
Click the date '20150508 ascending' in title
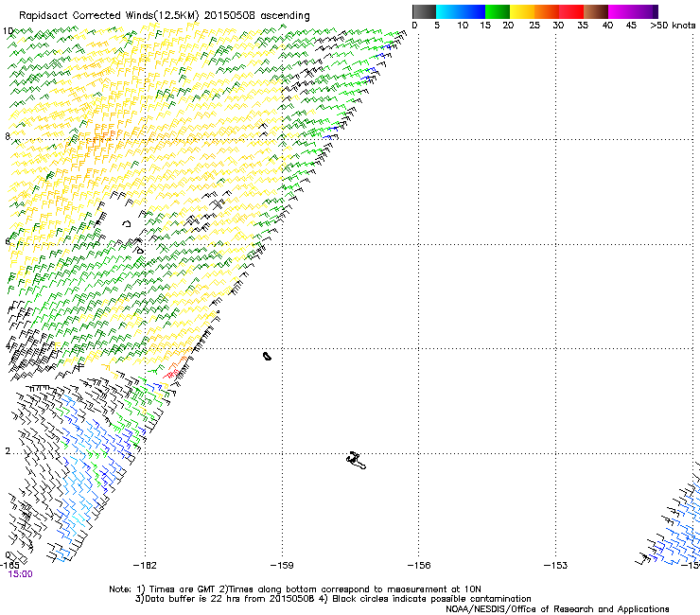pos(256,16)
